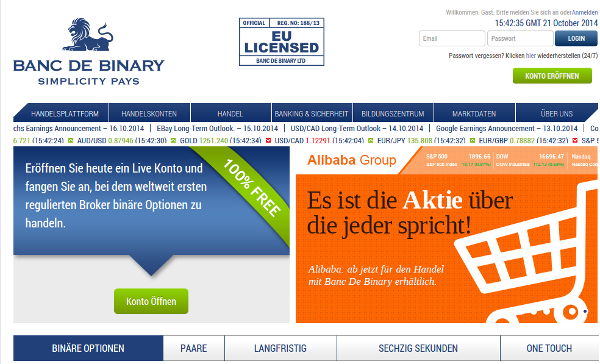Click the Passwort input field

point(520,39)
